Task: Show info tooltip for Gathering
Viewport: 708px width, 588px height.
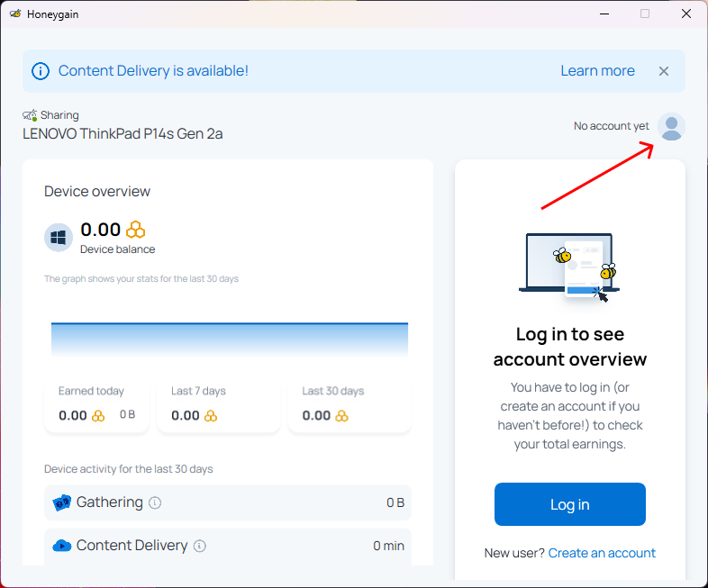Action: coord(155,502)
